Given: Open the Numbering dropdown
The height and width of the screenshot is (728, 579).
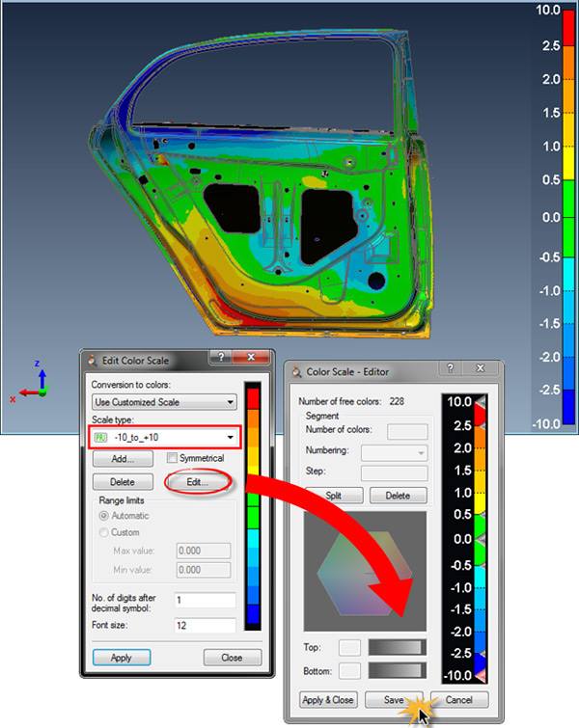Looking at the screenshot, I should point(394,452).
